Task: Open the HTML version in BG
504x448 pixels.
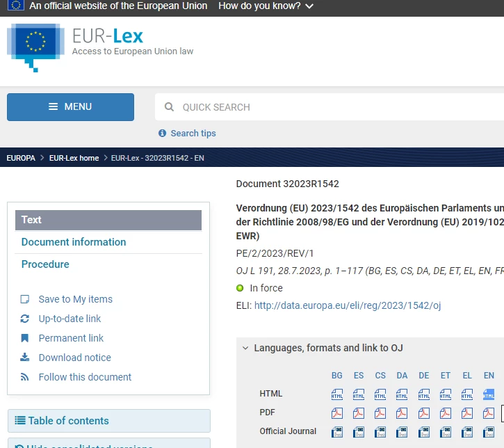Action: [x=337, y=394]
